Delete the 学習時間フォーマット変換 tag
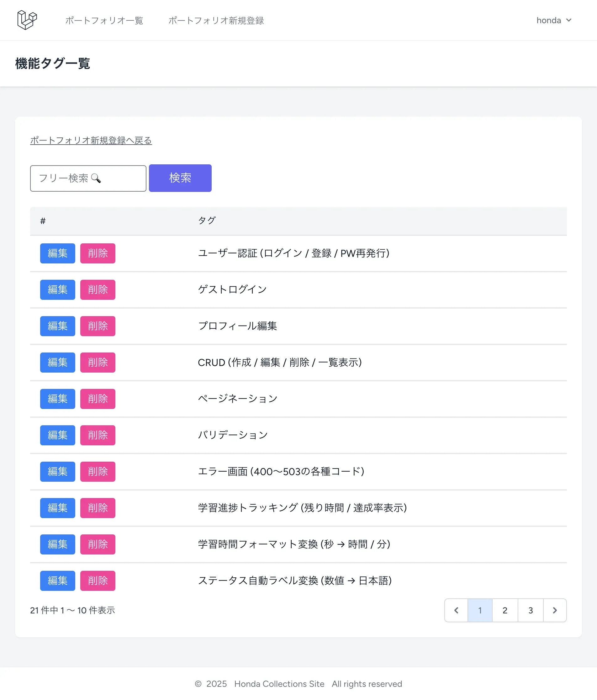The image size is (597, 700). point(98,544)
